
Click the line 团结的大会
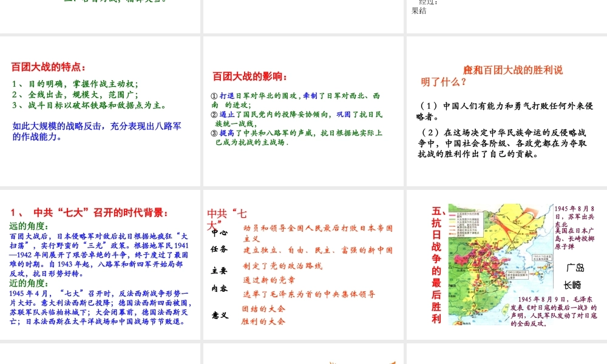(x=263, y=309)
